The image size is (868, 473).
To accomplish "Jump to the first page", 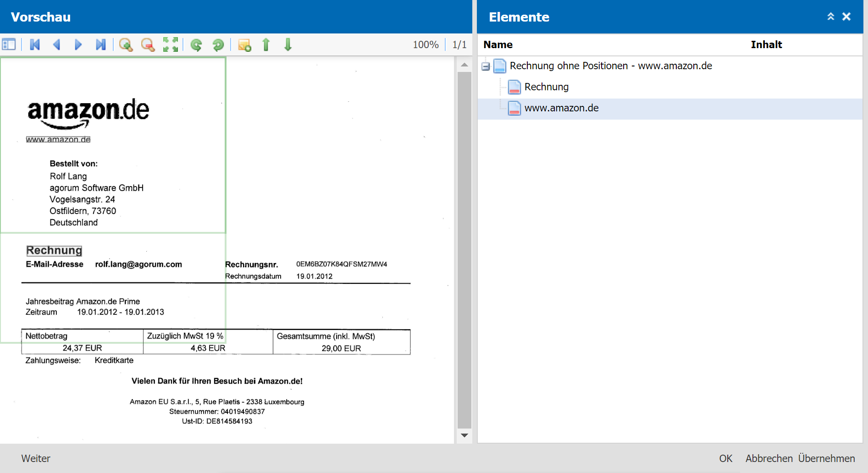I will point(35,44).
